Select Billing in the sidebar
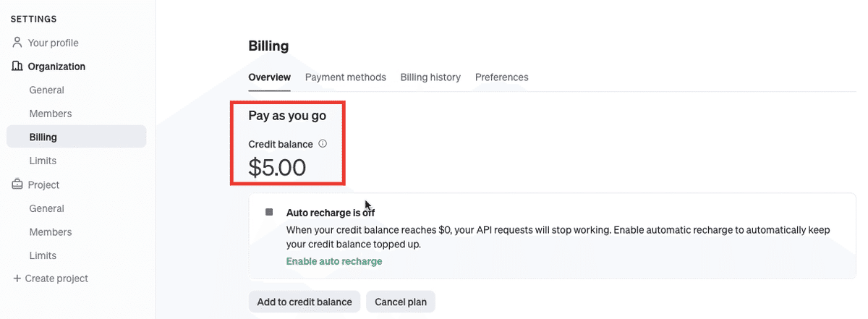Viewport: 868px width, 319px height. [x=77, y=137]
